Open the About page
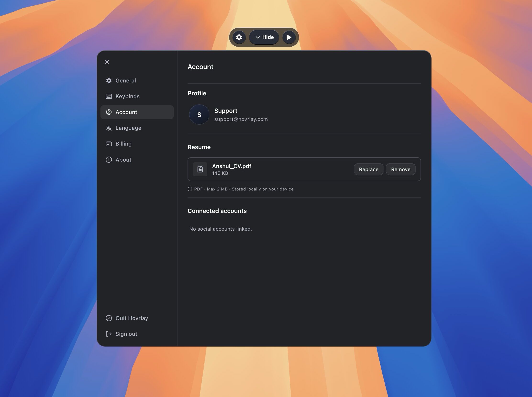 pyautogui.click(x=137, y=160)
